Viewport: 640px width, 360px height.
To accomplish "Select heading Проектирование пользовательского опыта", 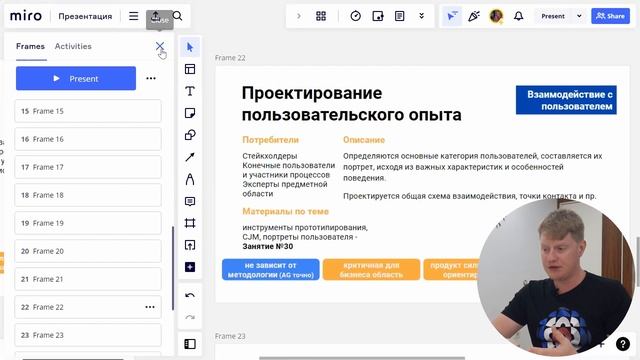I will coord(351,104).
